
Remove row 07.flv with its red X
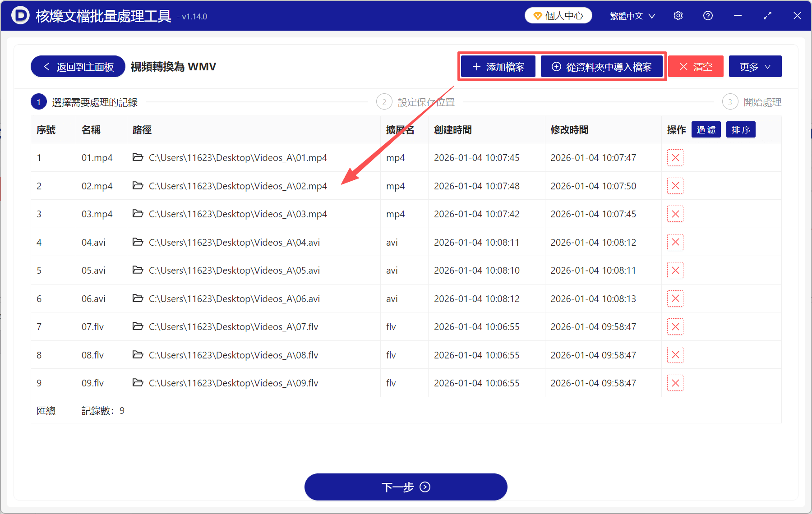[x=675, y=327]
